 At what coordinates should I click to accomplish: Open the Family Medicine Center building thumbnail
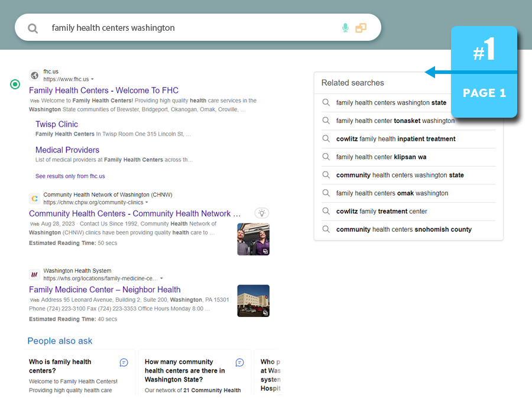(253, 300)
